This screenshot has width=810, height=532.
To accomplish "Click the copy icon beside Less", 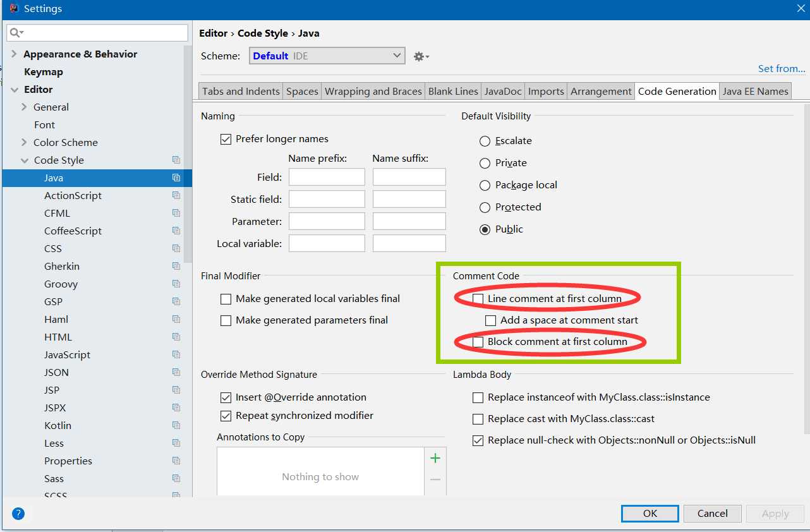I will point(176,443).
